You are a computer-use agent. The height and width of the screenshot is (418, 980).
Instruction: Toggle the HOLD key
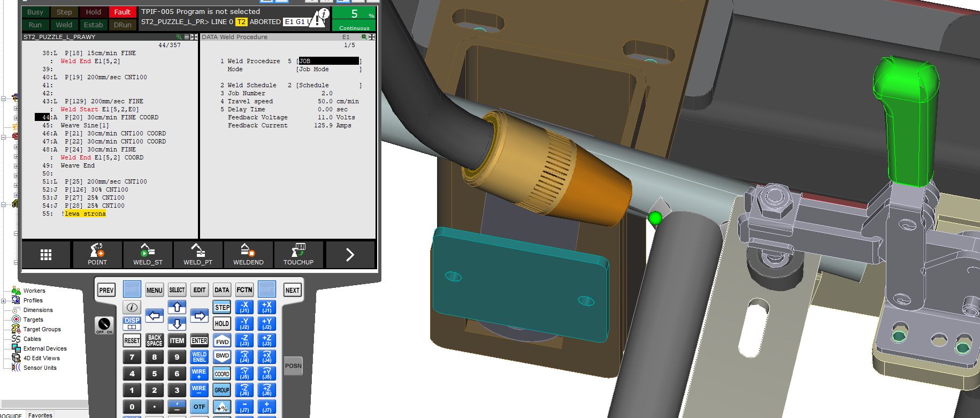click(x=222, y=323)
